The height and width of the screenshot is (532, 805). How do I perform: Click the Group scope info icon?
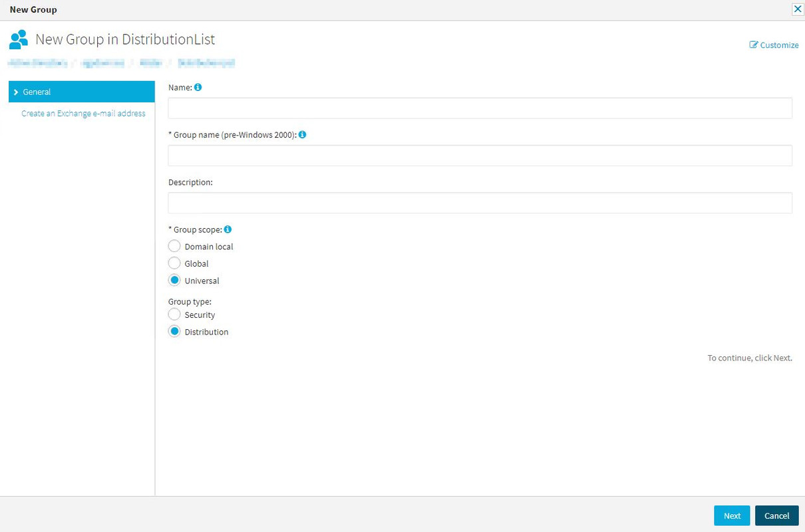[x=228, y=229]
